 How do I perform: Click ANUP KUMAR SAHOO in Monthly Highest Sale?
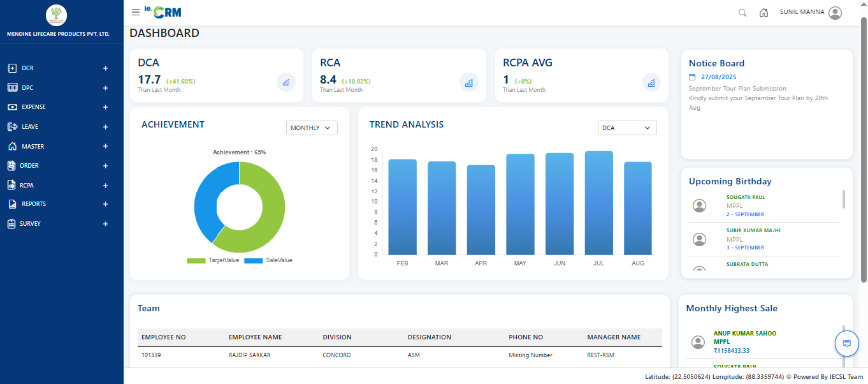click(744, 333)
